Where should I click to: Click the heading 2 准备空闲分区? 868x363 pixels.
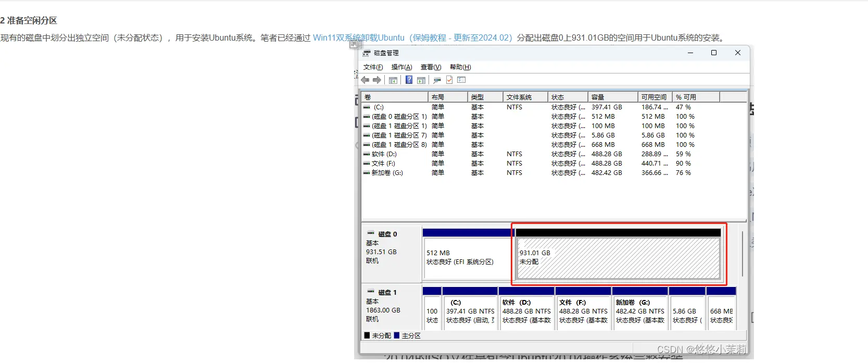[x=29, y=21]
